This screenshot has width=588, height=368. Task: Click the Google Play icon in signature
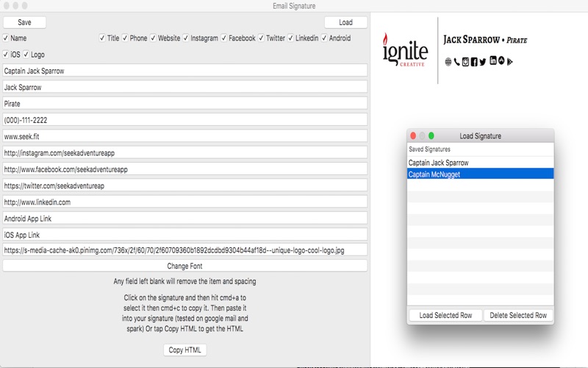[509, 62]
